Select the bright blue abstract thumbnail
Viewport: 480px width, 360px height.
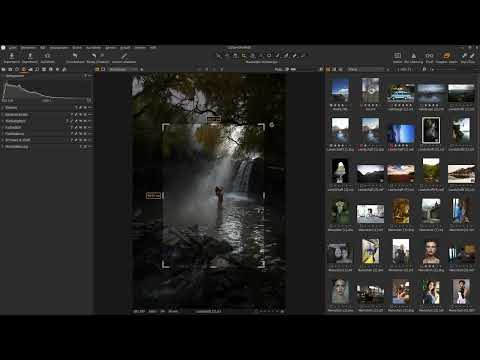click(x=401, y=133)
